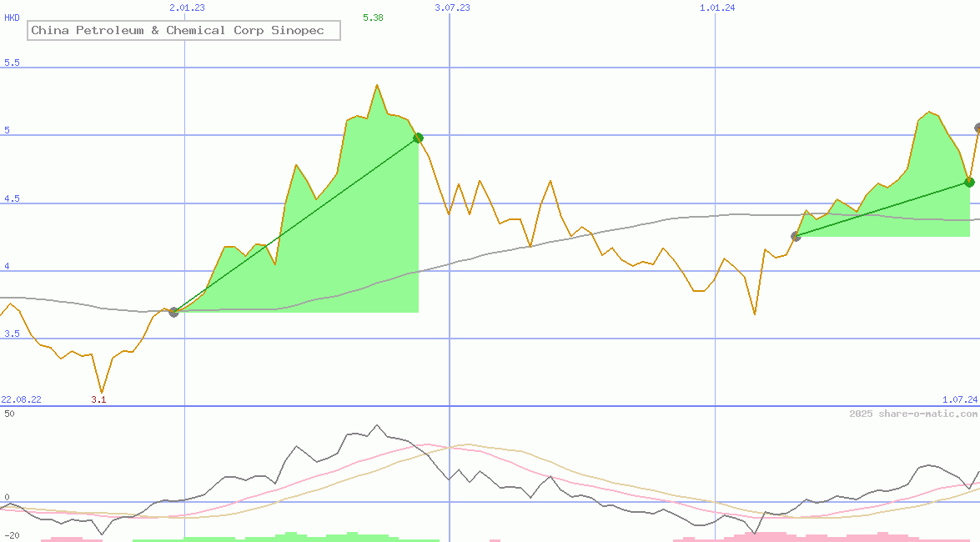Click the 1.01.24 date label

click(x=717, y=8)
